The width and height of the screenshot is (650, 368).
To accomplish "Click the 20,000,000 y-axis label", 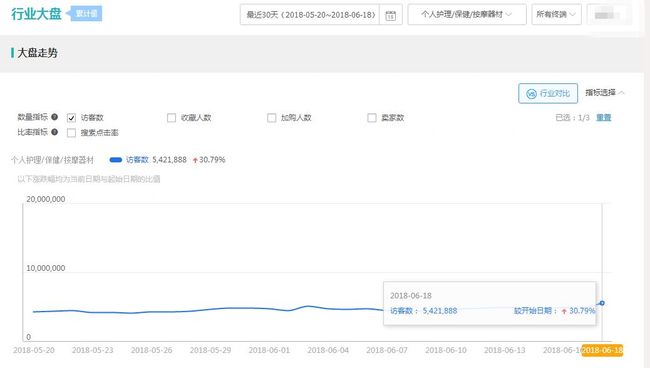I will (x=46, y=199).
